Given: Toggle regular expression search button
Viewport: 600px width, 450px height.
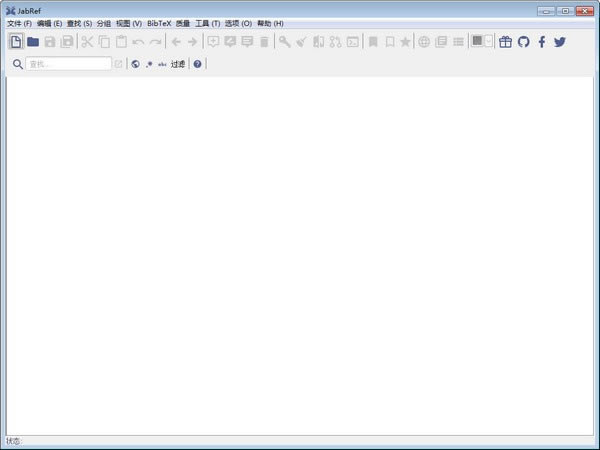Looking at the screenshot, I should 149,64.
